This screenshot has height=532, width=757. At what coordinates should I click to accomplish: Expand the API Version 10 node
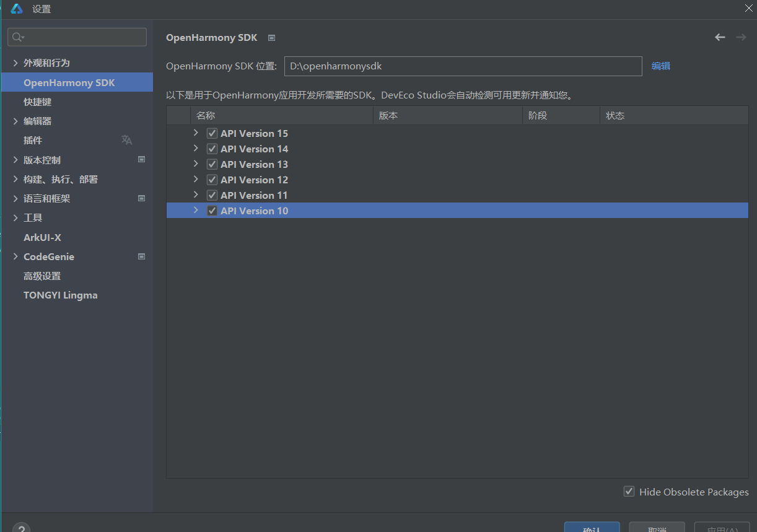[196, 210]
